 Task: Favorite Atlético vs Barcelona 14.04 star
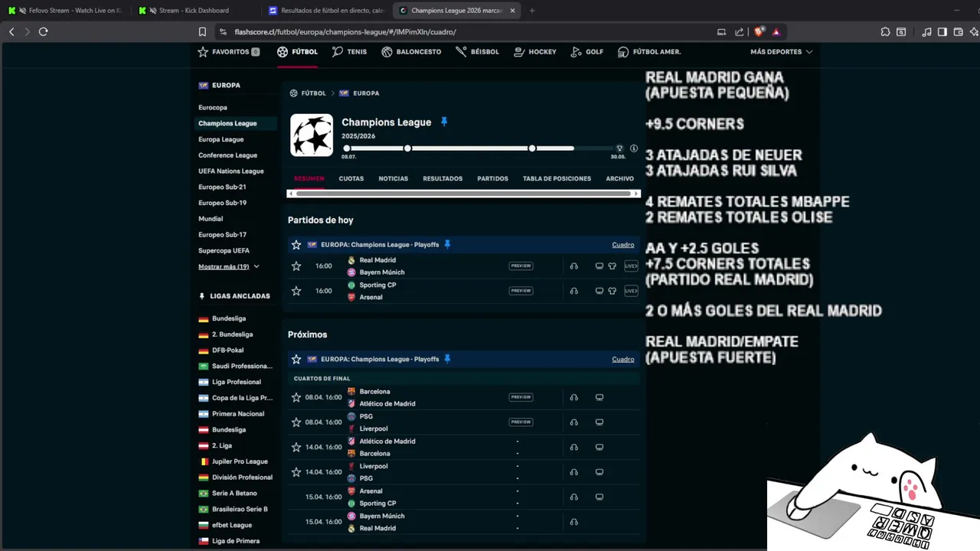[x=296, y=447]
